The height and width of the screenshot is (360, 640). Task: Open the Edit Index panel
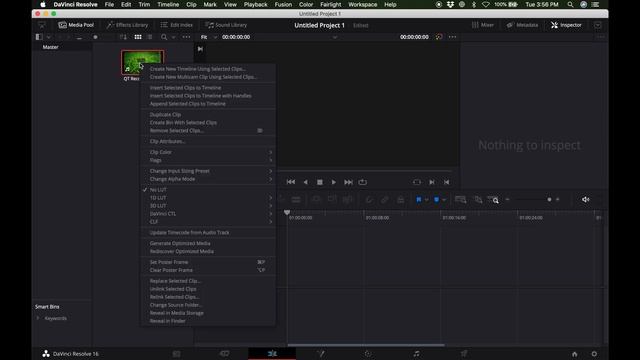(x=176, y=25)
